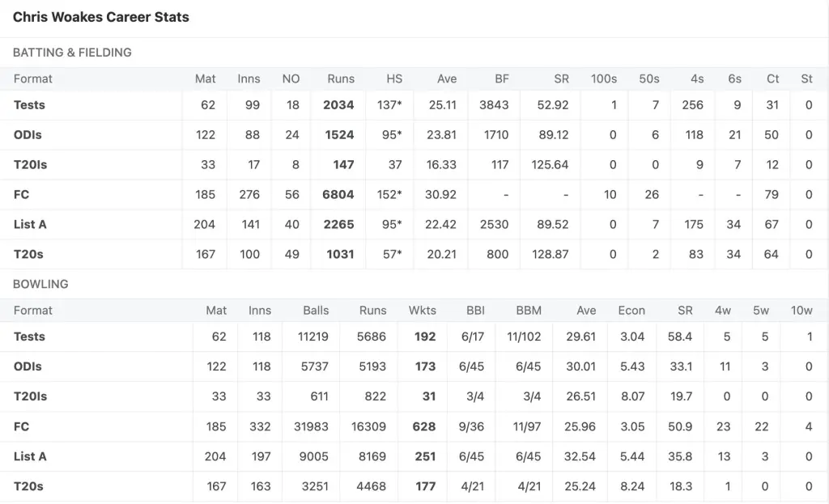Image resolution: width=829 pixels, height=504 pixels.
Task: Click the 137* highest score cell
Action: pos(389,105)
